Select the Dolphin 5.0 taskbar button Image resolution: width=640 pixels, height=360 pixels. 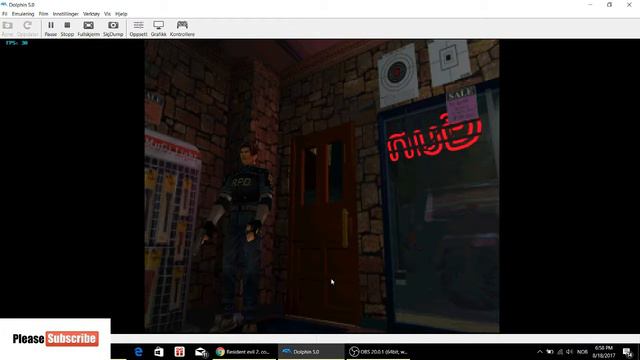311,352
